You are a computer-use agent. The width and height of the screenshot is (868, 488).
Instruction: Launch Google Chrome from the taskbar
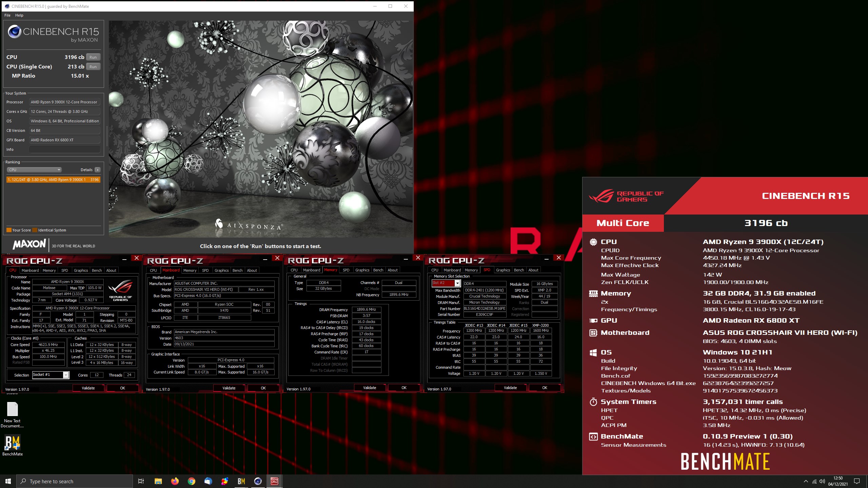point(191,481)
